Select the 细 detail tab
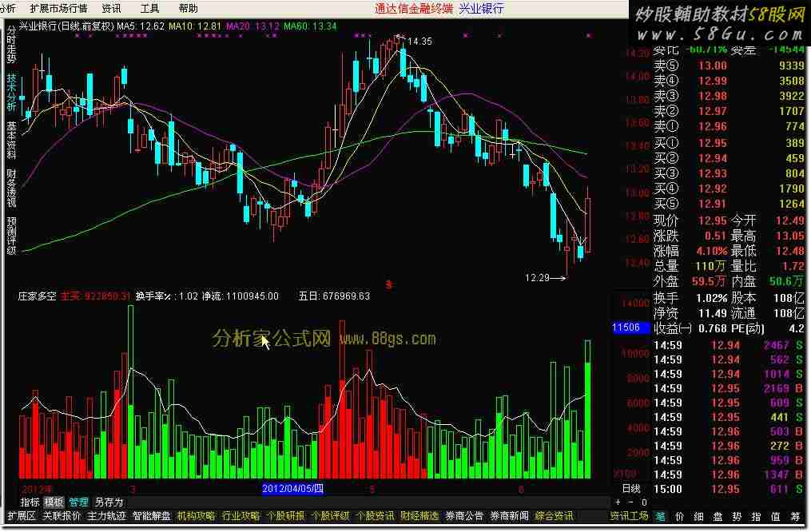The height and width of the screenshot is (532, 811). point(699,516)
